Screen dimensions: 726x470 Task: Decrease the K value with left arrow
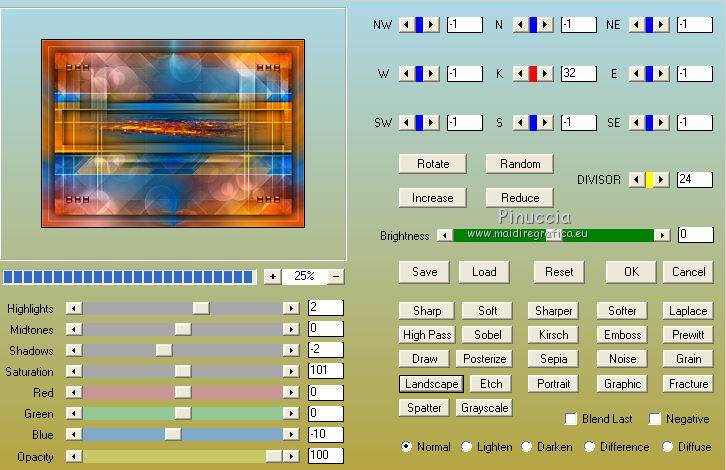pyautogui.click(x=520, y=74)
